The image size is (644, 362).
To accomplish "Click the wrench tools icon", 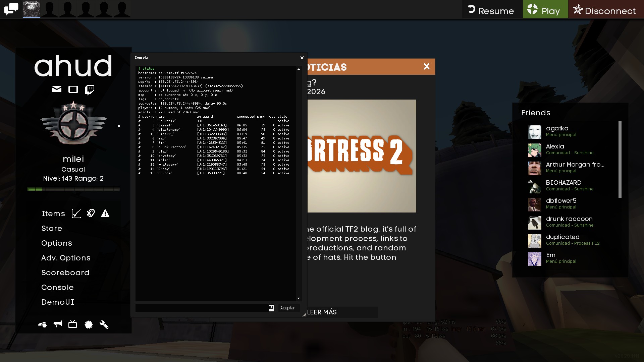I will click(104, 324).
